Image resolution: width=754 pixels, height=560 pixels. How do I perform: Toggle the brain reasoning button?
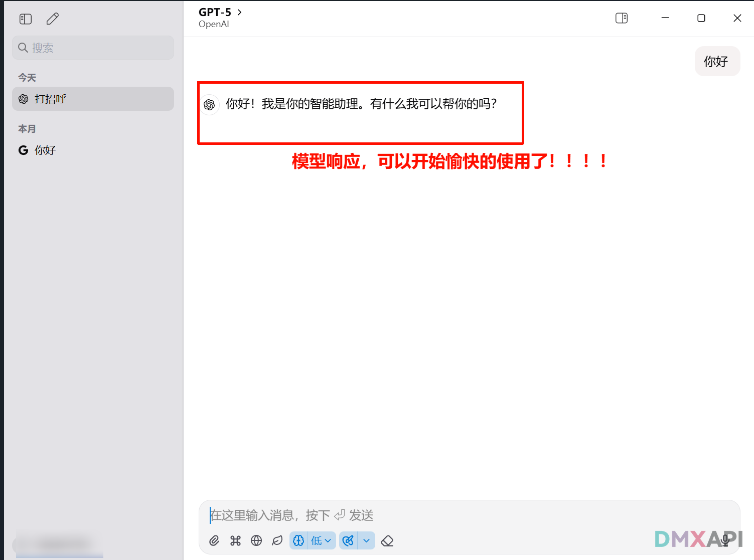point(299,540)
